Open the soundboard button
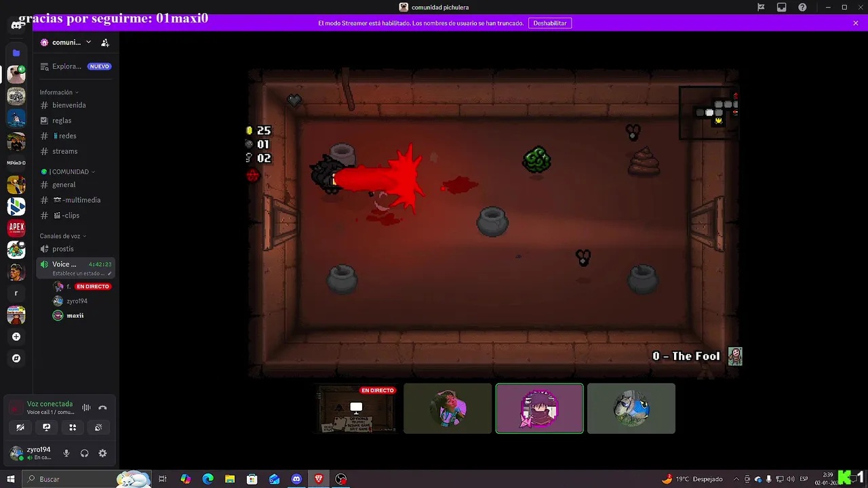The height and width of the screenshot is (488, 868). point(98,428)
